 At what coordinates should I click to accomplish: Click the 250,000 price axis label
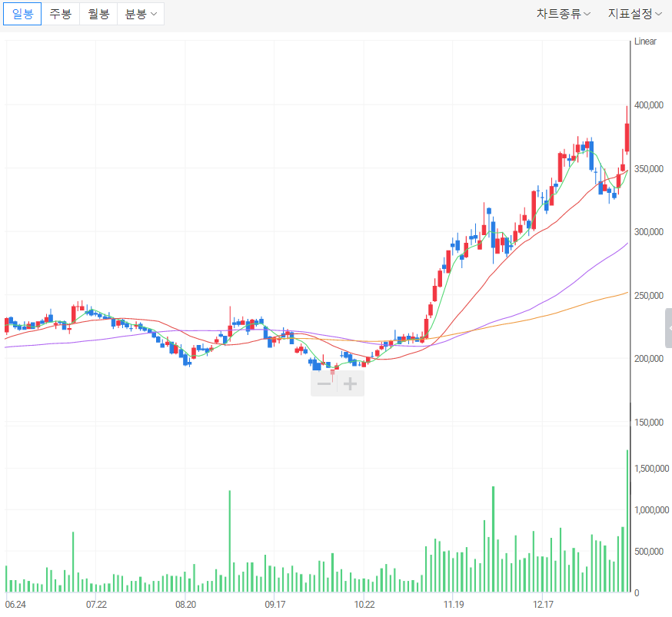(648, 296)
